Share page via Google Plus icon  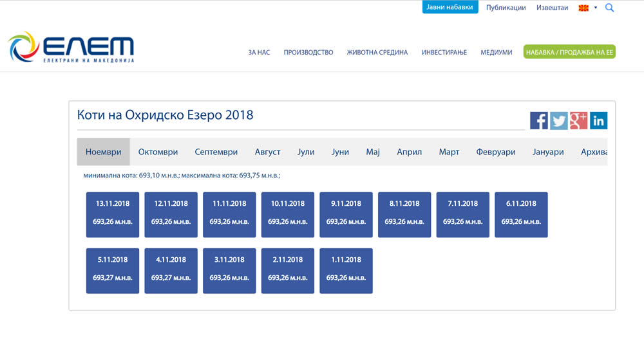[x=578, y=120]
